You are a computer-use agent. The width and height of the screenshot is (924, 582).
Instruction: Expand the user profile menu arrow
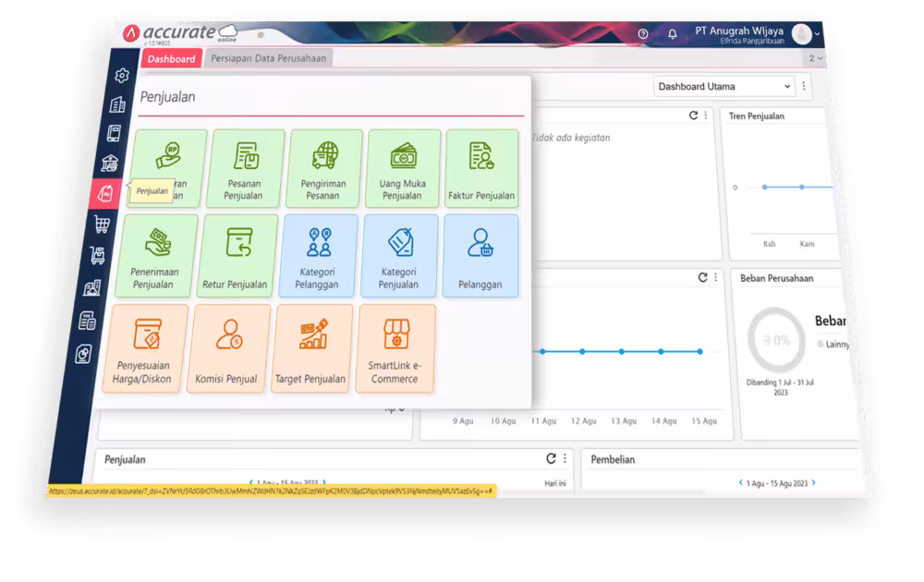point(817,34)
